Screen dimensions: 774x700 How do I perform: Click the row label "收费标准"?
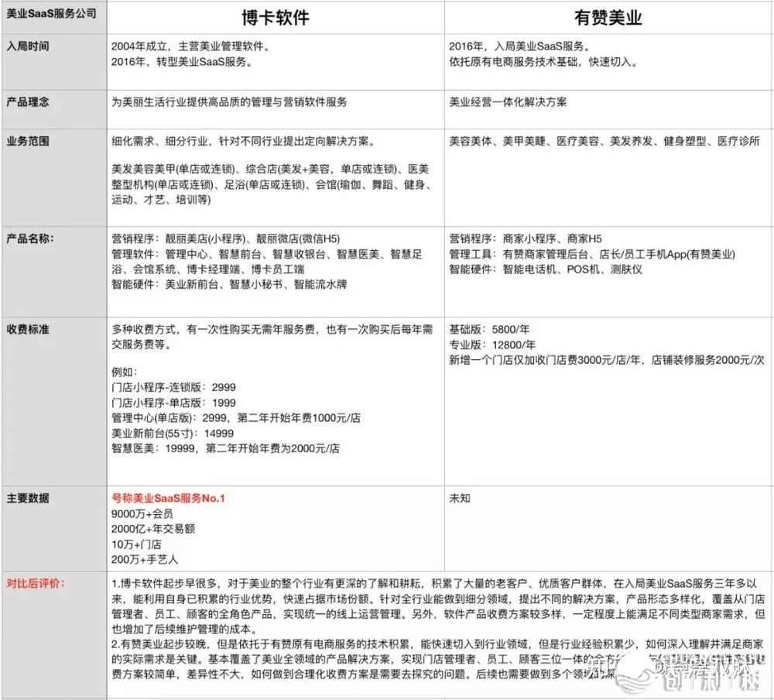[x=28, y=330]
